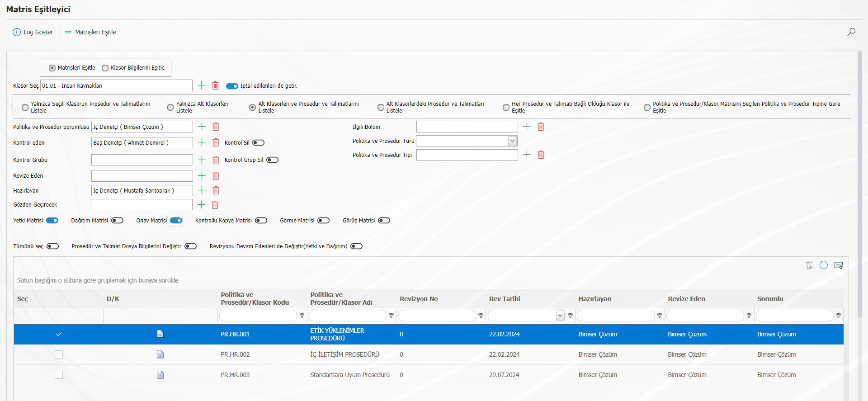868x401 pixels.
Task: Add a folder with Klasor Seç plus icon
Action: pos(202,85)
